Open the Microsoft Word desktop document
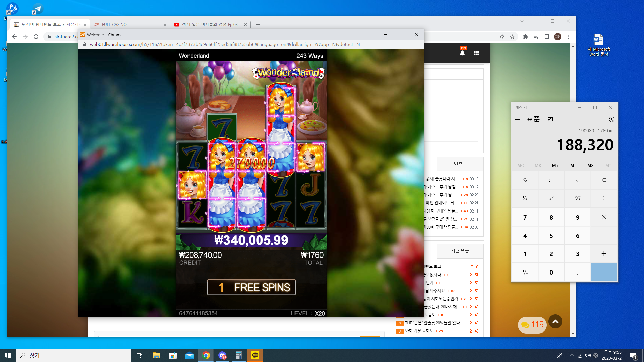The image size is (644, 362). (599, 45)
